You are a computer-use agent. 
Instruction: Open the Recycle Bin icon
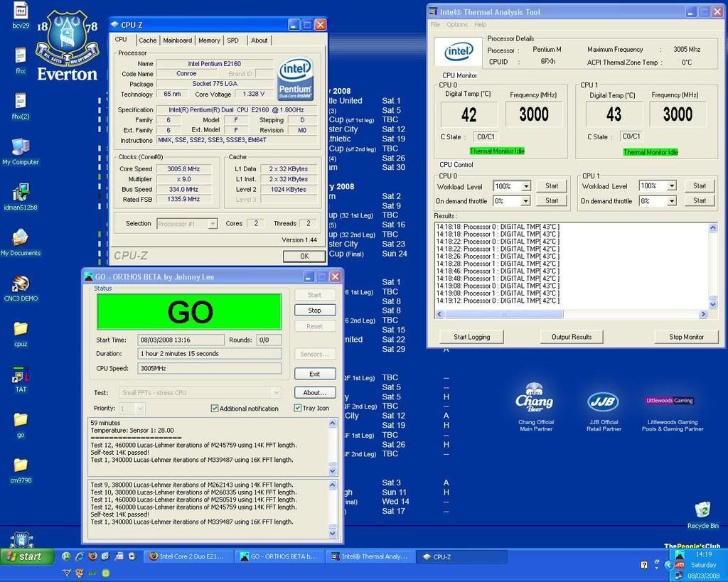(x=702, y=511)
